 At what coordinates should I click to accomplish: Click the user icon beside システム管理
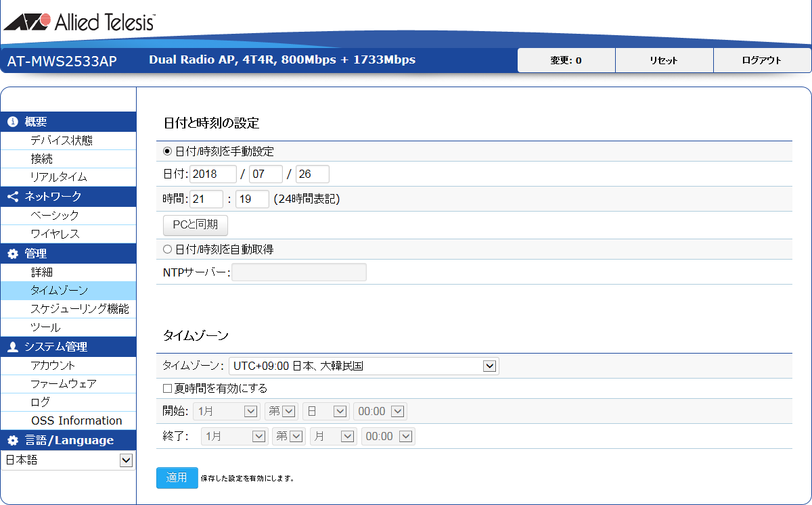pyautogui.click(x=12, y=347)
